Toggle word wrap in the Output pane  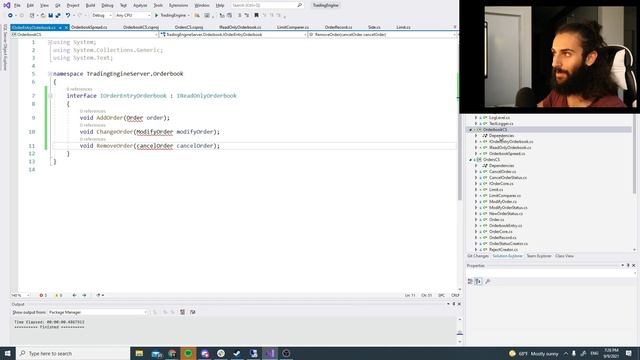[193, 312]
